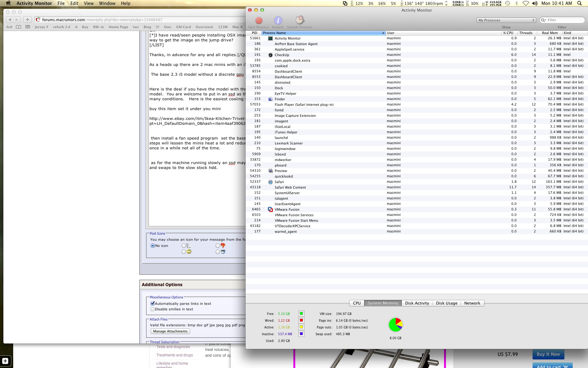Open the Apple menu

(8, 3)
